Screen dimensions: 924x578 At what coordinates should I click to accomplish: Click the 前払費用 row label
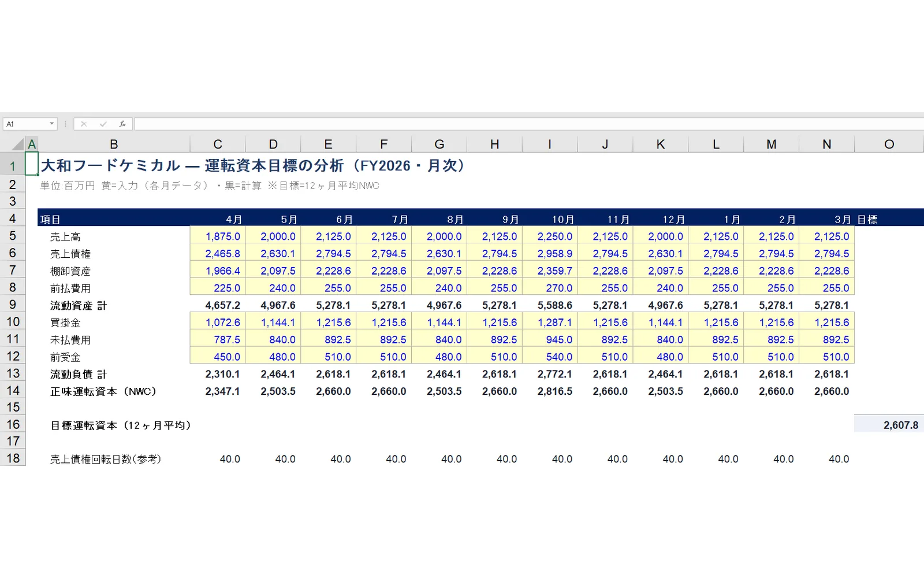(70, 288)
